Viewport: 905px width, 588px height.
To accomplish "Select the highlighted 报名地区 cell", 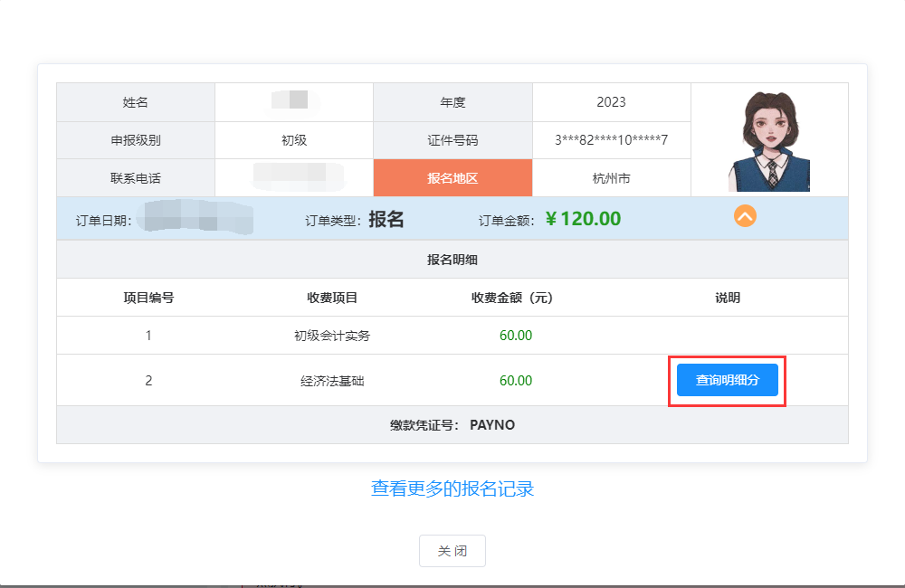I will [452, 178].
